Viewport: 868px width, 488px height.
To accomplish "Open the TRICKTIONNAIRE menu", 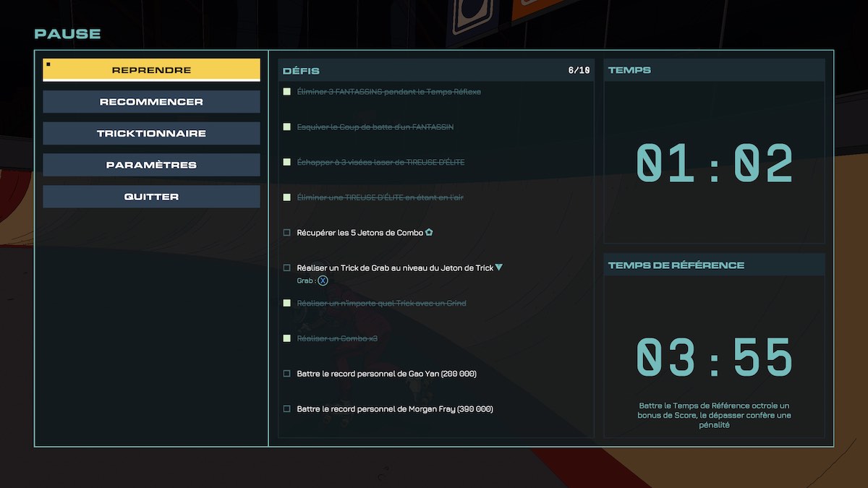I will pyautogui.click(x=151, y=134).
